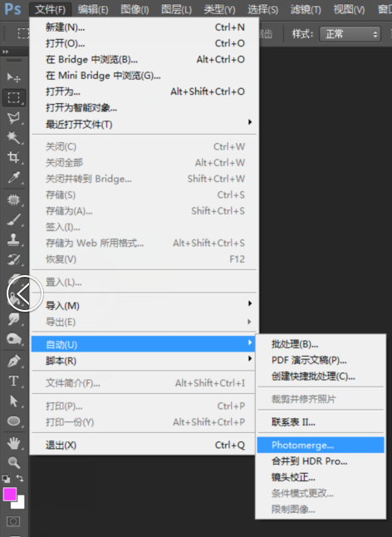Select the Smudge tool
This screenshot has width=392, height=537.
click(x=13, y=319)
